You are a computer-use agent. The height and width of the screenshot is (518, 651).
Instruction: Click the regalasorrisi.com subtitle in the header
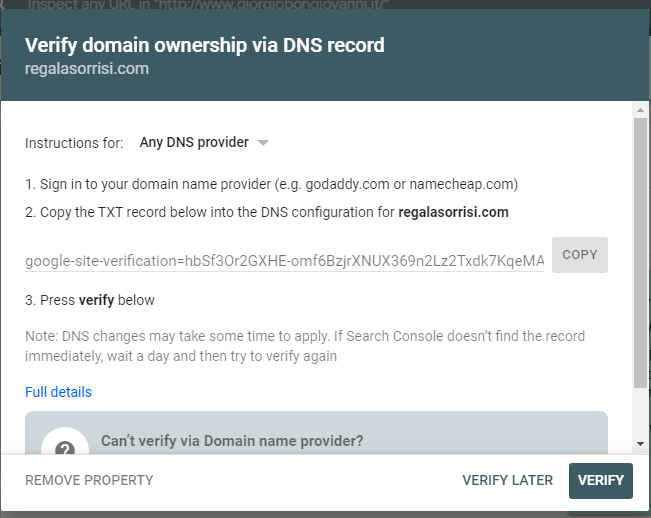(87, 69)
